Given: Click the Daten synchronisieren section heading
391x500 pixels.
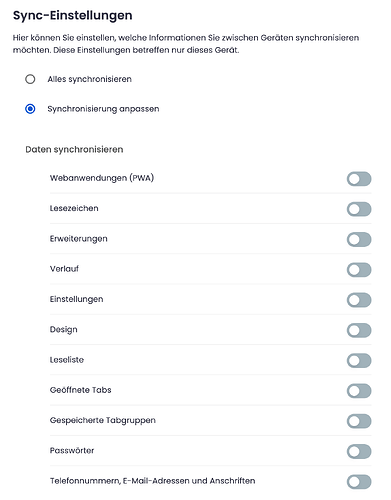Looking at the screenshot, I should (74, 149).
